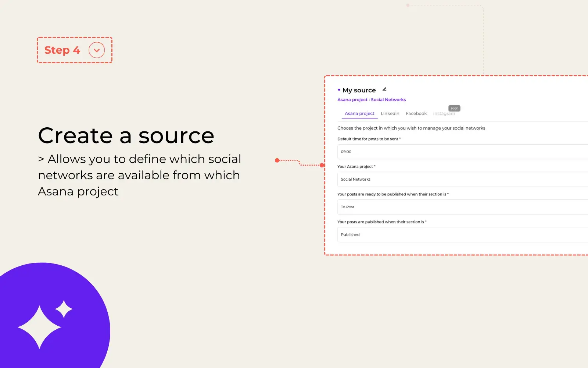
Task: Click the chevron circle beside Step 4
Action: click(97, 50)
